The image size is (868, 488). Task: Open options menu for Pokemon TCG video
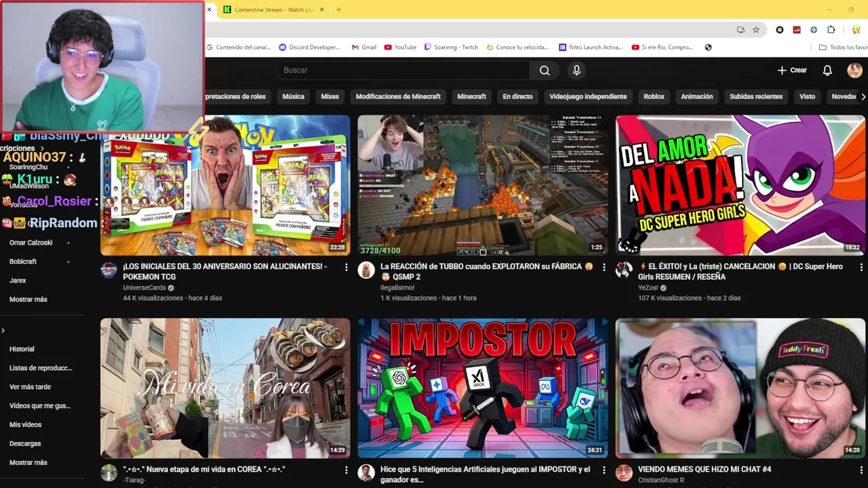[346, 268]
